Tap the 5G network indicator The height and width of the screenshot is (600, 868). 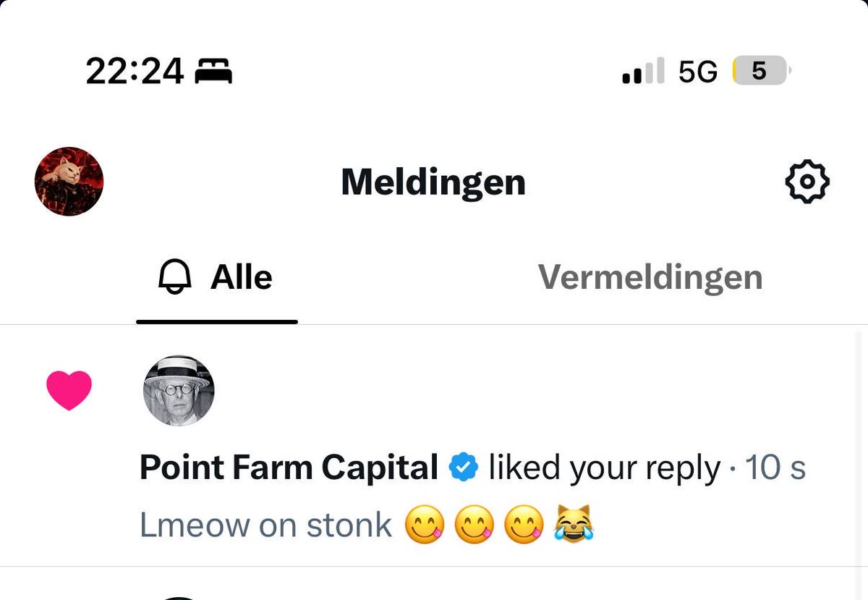[698, 72]
